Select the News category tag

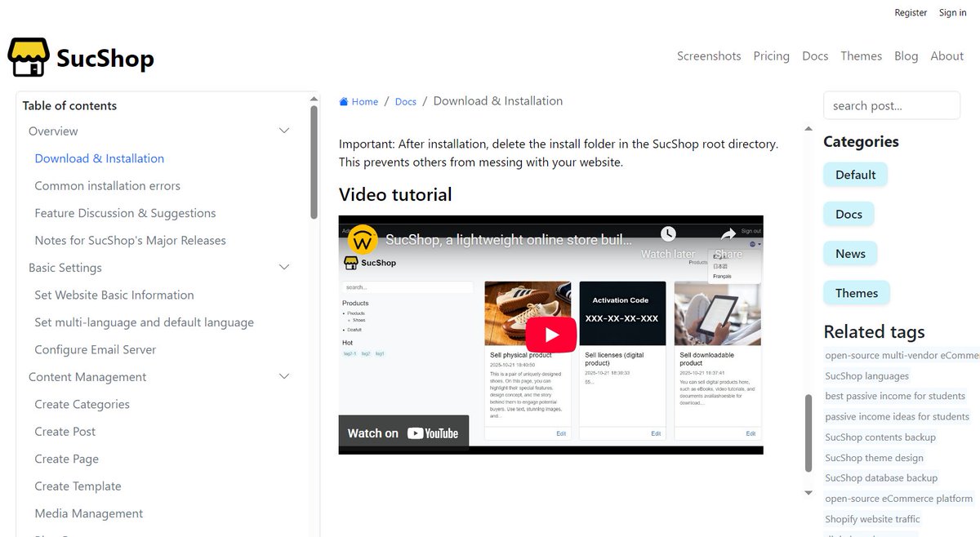point(850,254)
